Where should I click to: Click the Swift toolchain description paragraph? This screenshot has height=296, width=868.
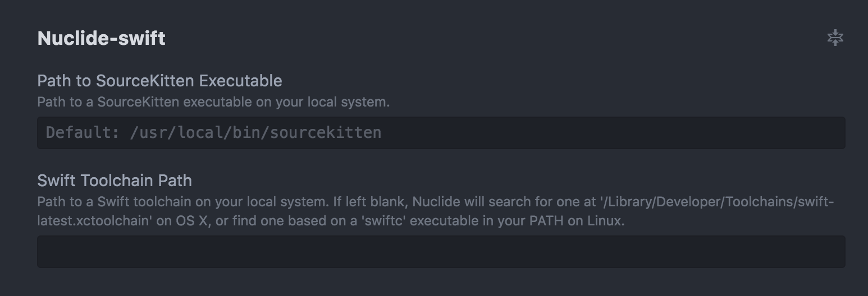(x=436, y=211)
